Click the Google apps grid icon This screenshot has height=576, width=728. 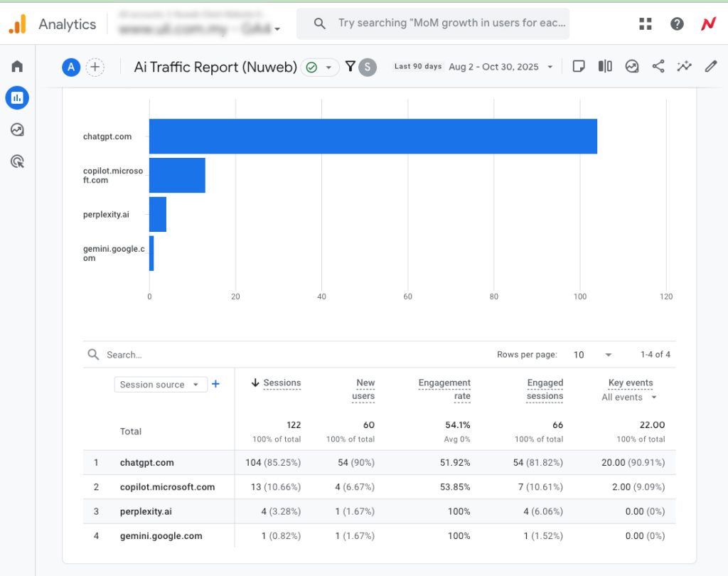646,24
